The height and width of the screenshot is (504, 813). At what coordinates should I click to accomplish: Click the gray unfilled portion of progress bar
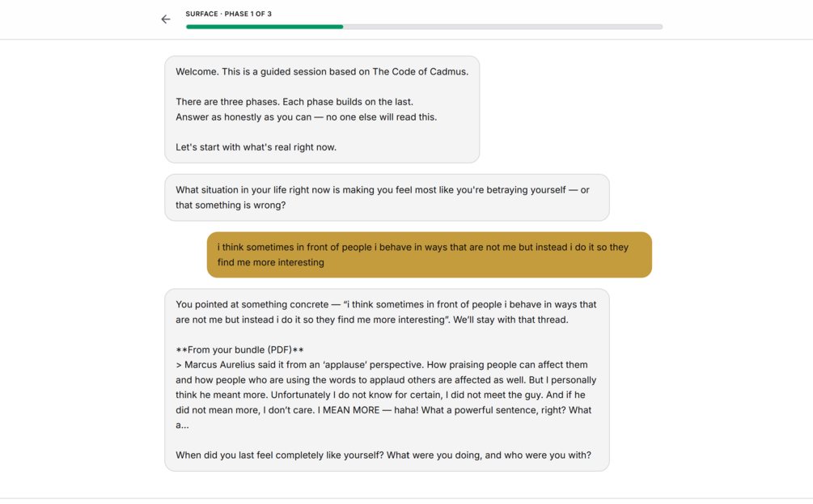click(x=502, y=27)
